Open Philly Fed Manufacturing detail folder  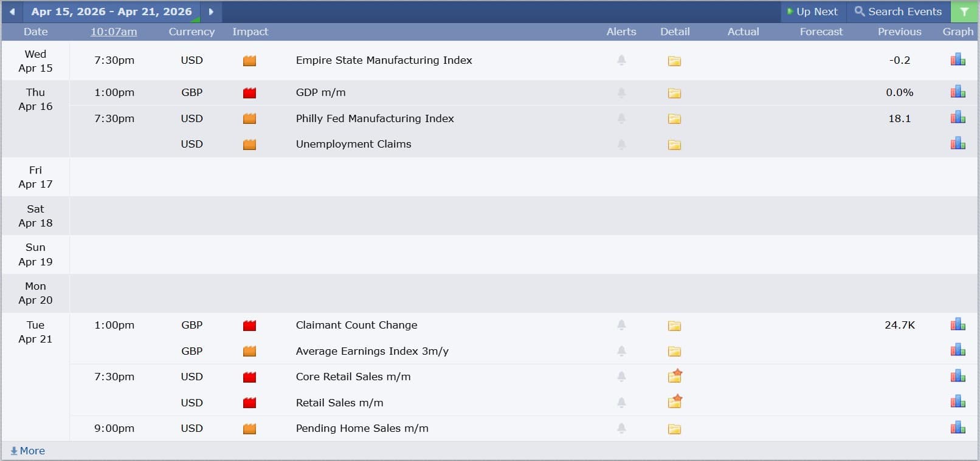click(x=674, y=119)
